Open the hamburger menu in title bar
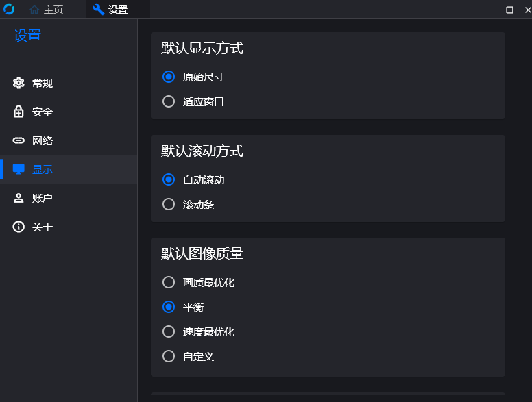Viewport: 532px width, 402px height. coord(472,10)
